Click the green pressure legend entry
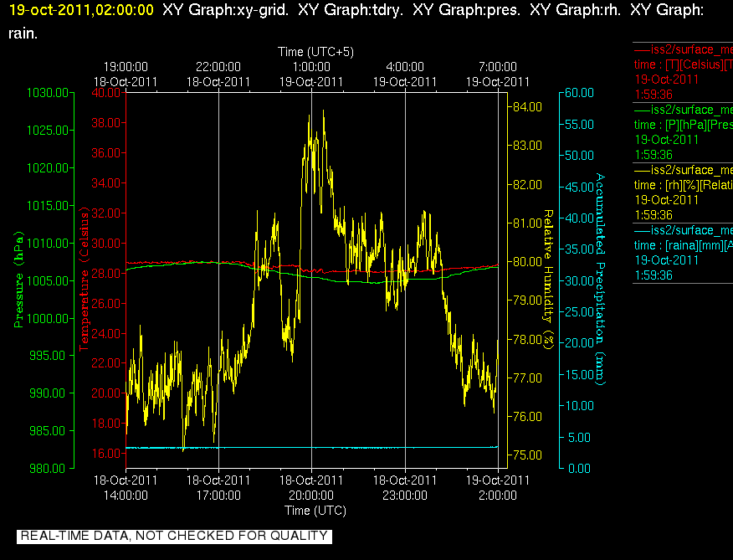This screenshot has width=733, height=560. tap(683, 132)
